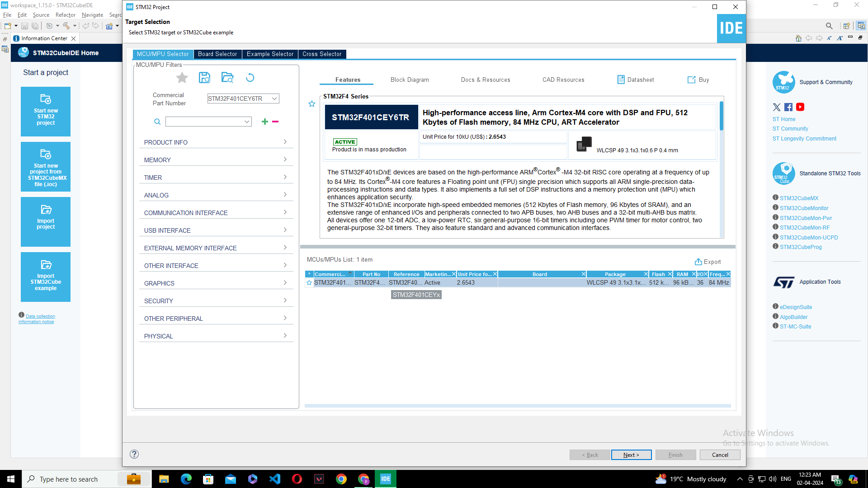Click the Import project tile
Screen dimensions: 868x488
[x=46, y=222]
